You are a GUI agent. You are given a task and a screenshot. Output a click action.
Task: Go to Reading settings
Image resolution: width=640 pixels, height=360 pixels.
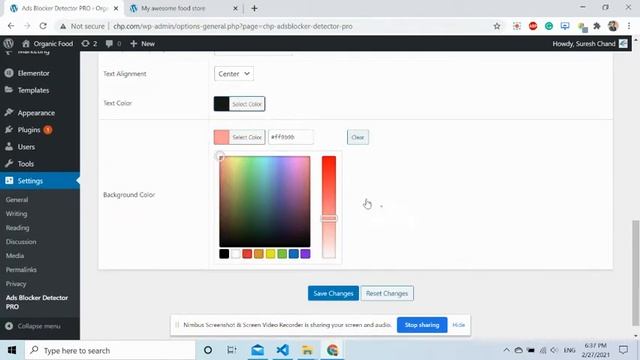pos(18,228)
